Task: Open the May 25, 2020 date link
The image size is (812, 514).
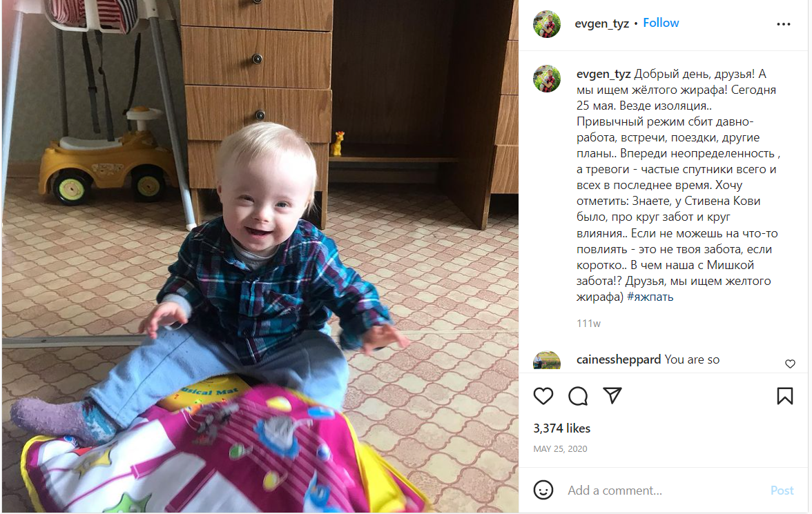Action: point(561,448)
